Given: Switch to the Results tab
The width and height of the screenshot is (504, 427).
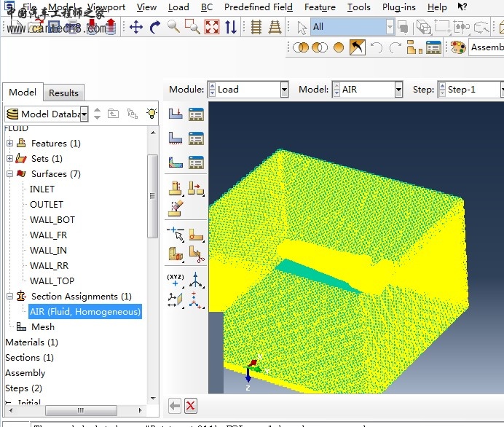Looking at the screenshot, I should point(63,93).
